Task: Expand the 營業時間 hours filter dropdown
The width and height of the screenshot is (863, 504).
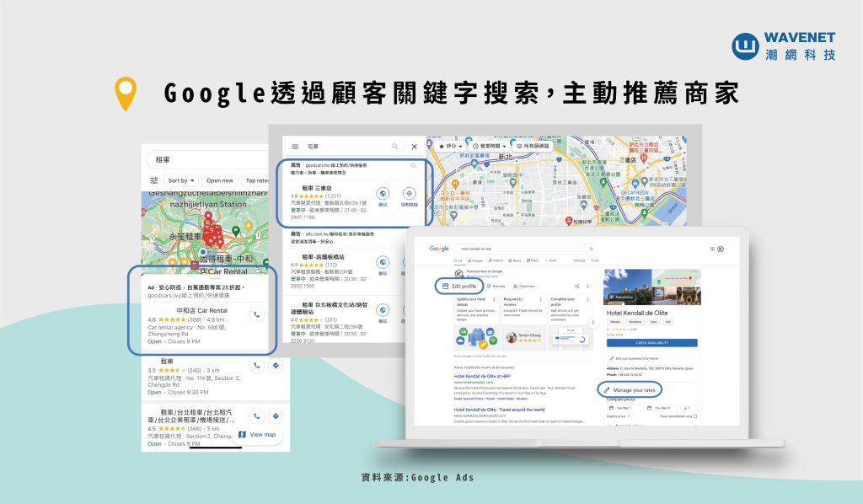Action: [x=490, y=147]
